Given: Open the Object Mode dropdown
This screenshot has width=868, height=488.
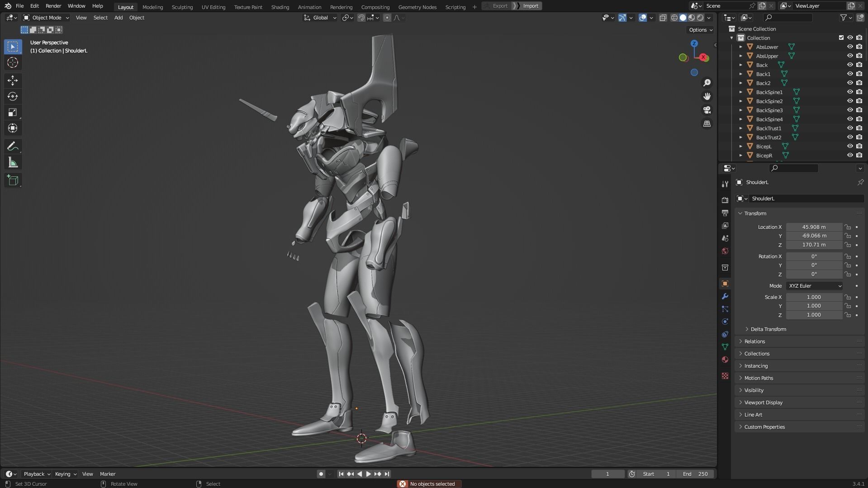Looking at the screenshot, I should tap(46, 18).
